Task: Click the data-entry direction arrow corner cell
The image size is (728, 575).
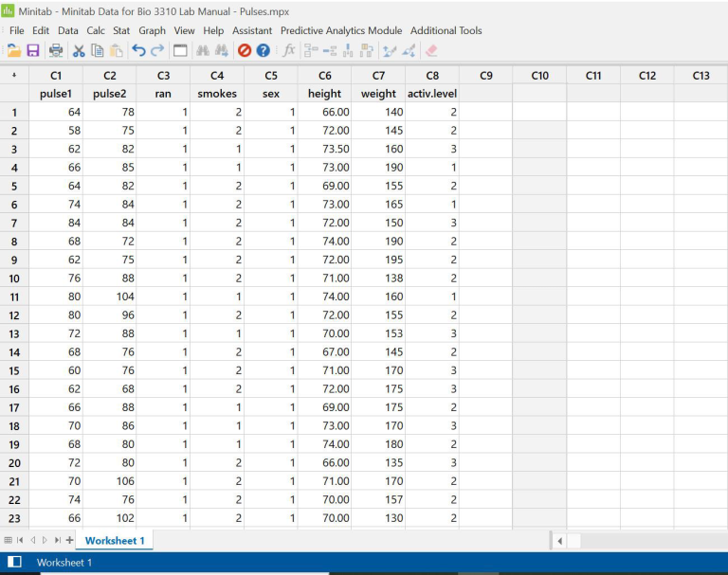Action: [x=14, y=75]
